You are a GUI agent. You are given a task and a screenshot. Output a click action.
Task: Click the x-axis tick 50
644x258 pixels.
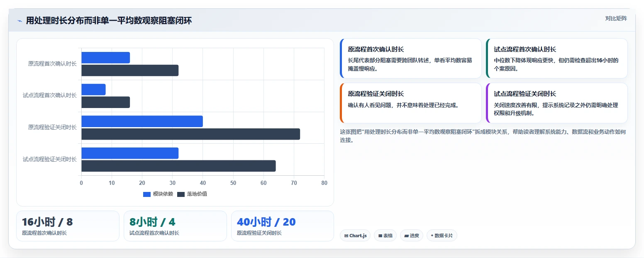tap(233, 183)
